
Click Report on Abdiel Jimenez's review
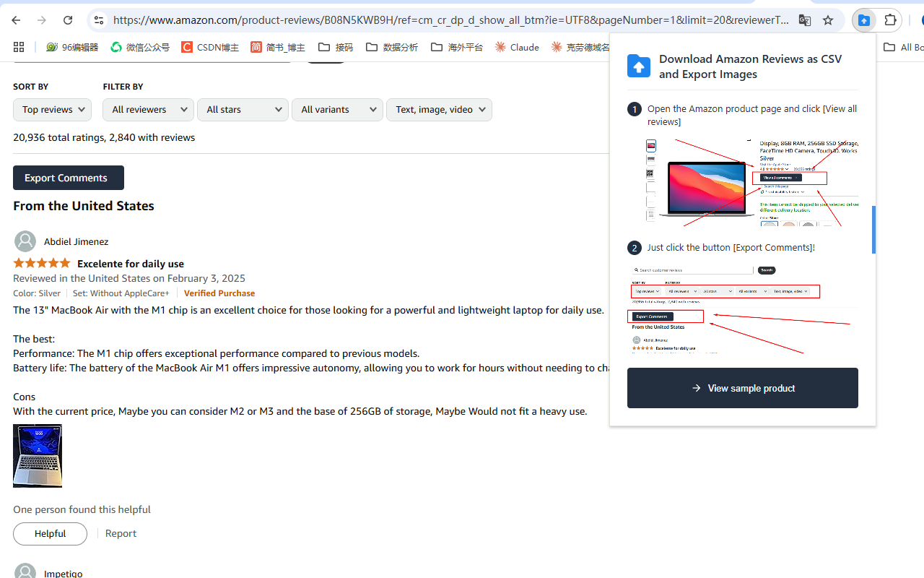[121, 533]
